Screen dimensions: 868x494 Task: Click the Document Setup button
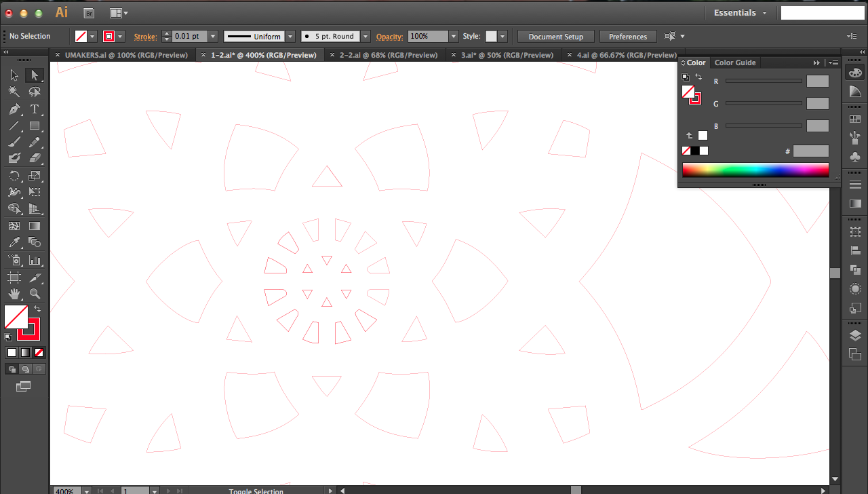pos(555,37)
